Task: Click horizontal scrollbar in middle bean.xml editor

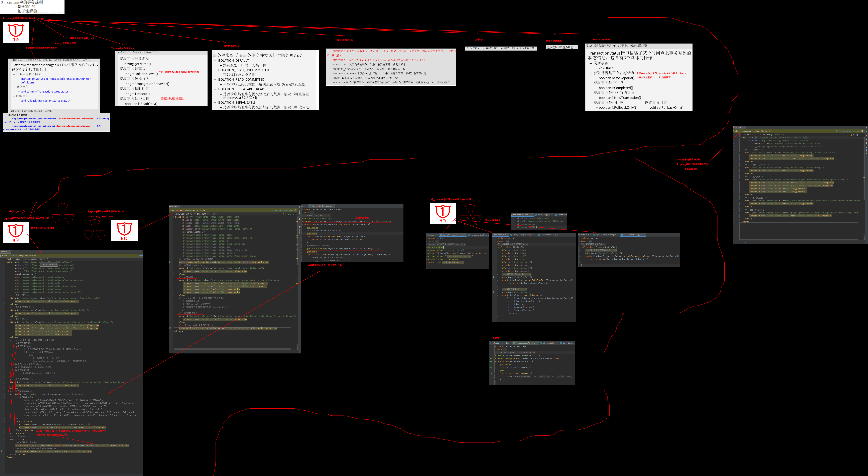Action: click(233, 349)
